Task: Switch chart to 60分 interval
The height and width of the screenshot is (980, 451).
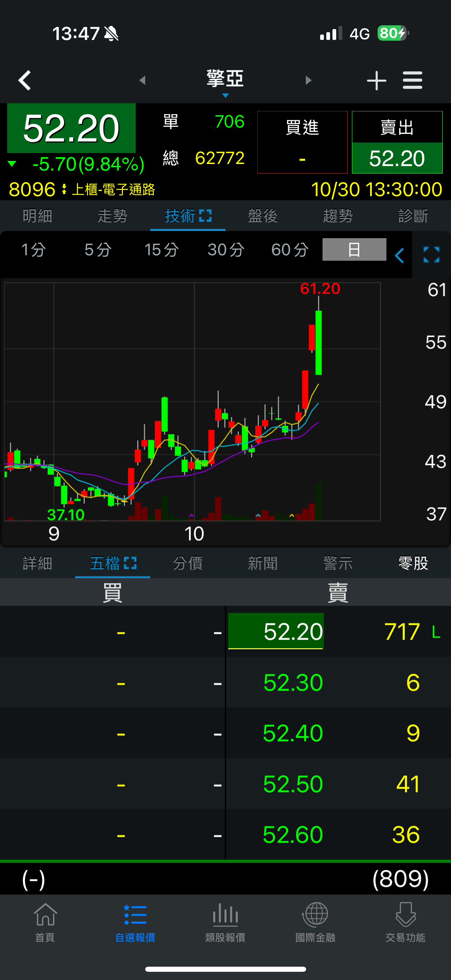Action: pyautogui.click(x=290, y=250)
